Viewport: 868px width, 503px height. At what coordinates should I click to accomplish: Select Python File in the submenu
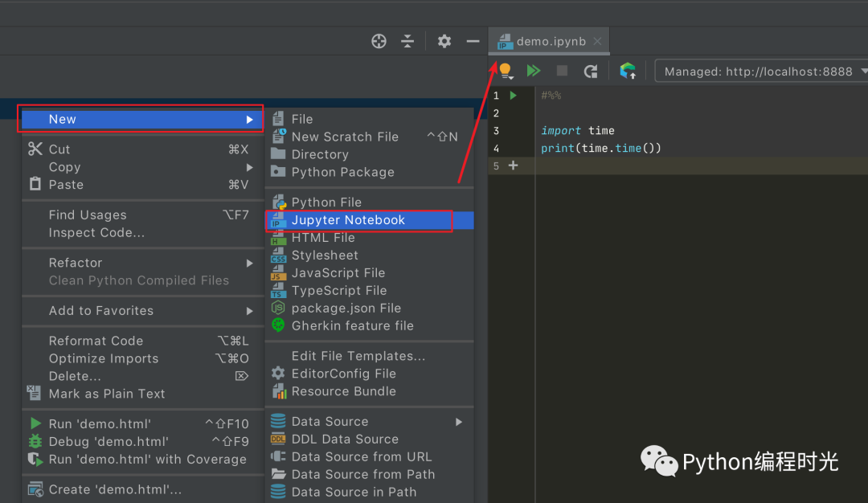tap(326, 202)
